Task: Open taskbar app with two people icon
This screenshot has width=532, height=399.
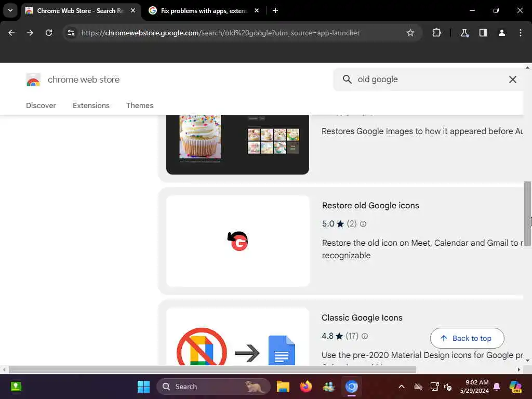Action: click(328, 387)
